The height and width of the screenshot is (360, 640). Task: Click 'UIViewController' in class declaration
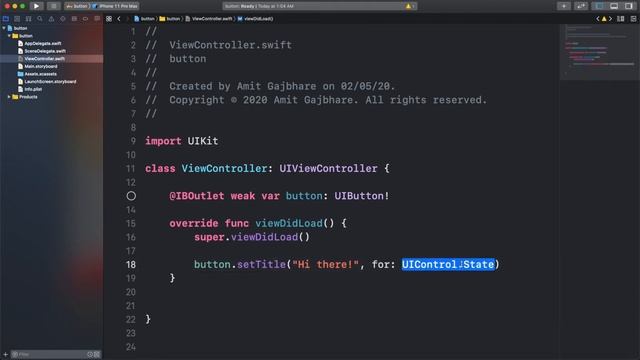pyautogui.click(x=328, y=169)
